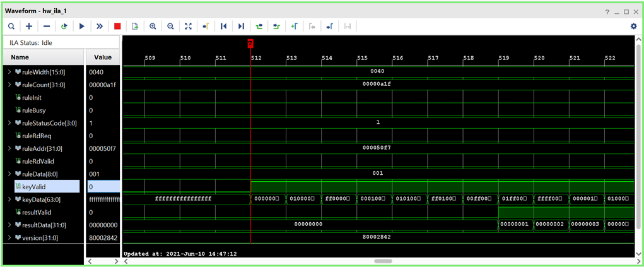Click ruleAddr value 000050f7
Viewport: 644px width, 267px height.
click(x=102, y=148)
